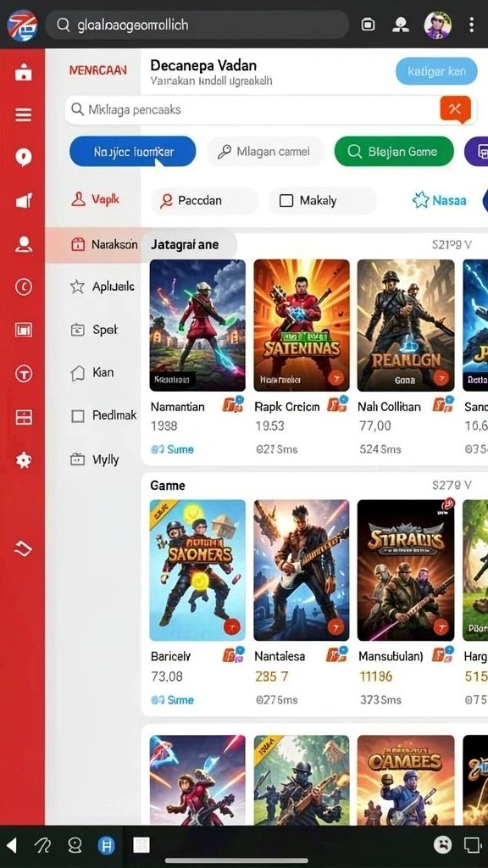The image size is (488, 868).
Task: Click the user icon in red sidebar
Action: 23,243
